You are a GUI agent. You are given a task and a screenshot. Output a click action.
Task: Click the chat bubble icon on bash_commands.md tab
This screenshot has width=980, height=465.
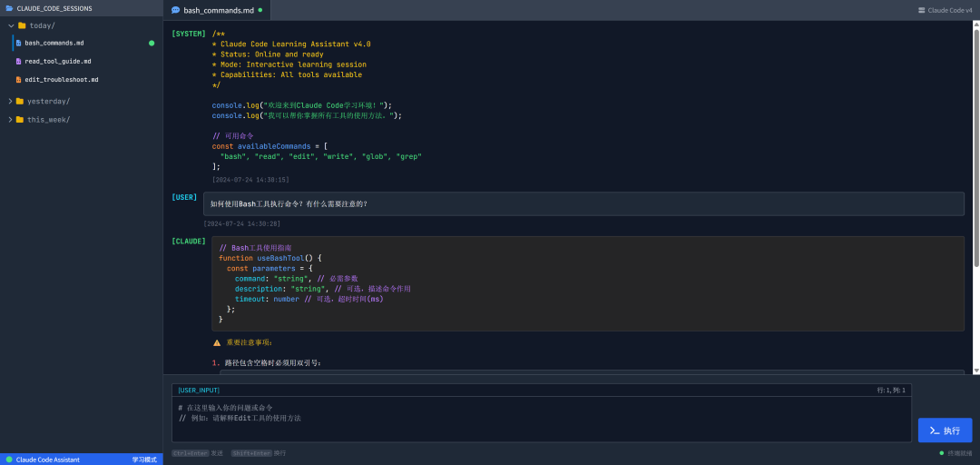pos(176,10)
